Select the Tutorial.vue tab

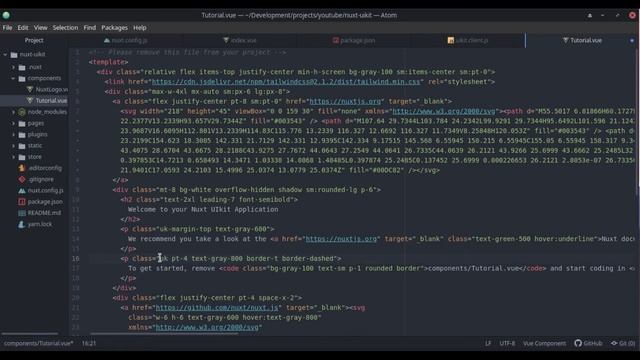pos(582,40)
